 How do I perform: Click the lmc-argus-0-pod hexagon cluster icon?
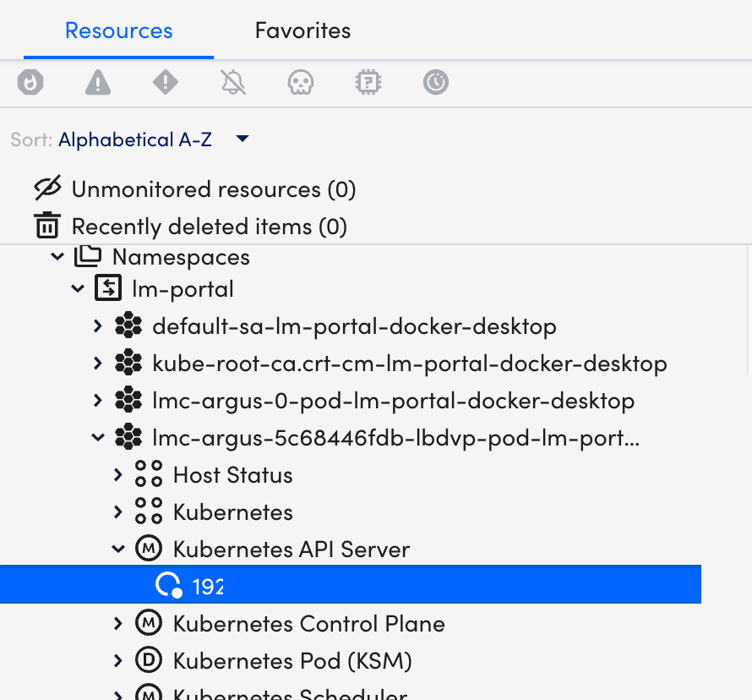click(128, 401)
